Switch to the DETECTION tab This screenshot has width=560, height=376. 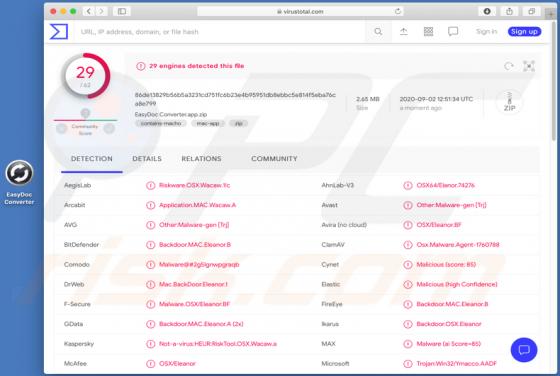tap(92, 159)
